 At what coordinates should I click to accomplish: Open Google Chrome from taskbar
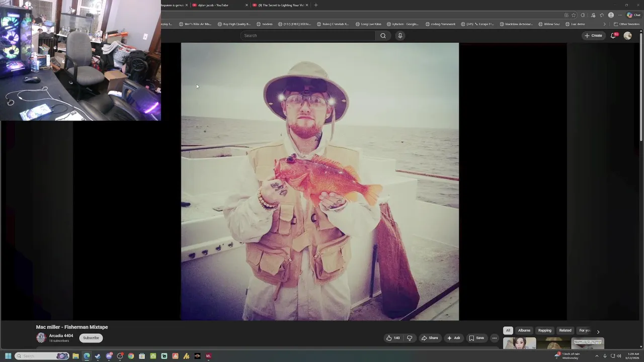131,356
